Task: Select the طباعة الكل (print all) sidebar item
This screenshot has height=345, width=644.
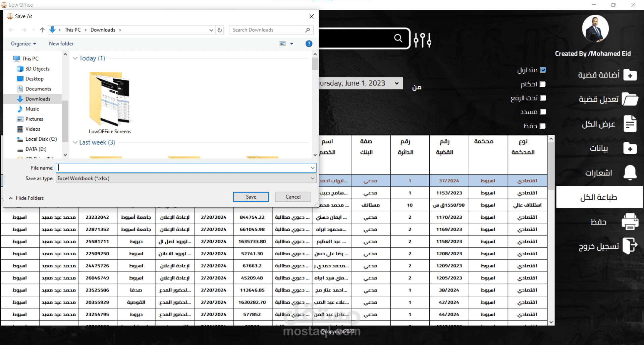Action: (599, 197)
